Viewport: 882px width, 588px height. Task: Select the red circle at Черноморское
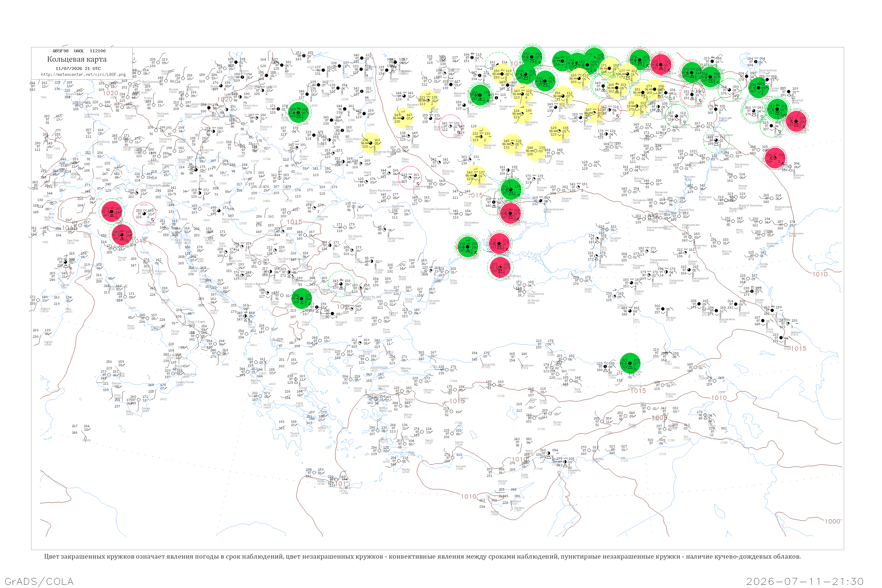point(500,267)
